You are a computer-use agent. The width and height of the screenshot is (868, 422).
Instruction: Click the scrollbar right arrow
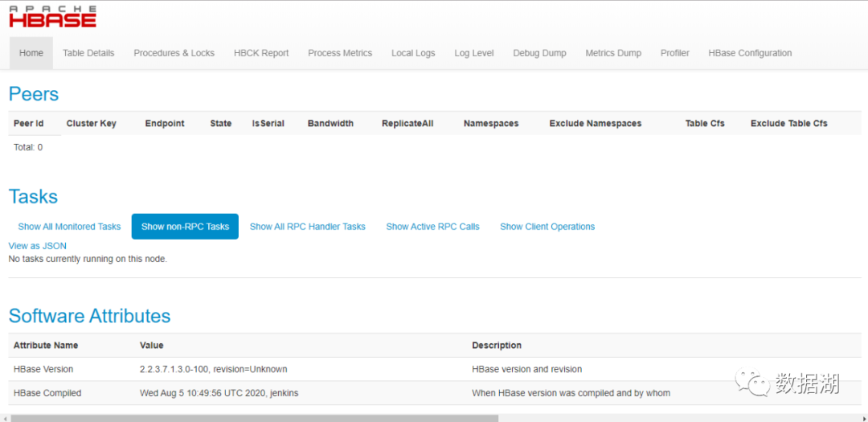[x=863, y=418]
